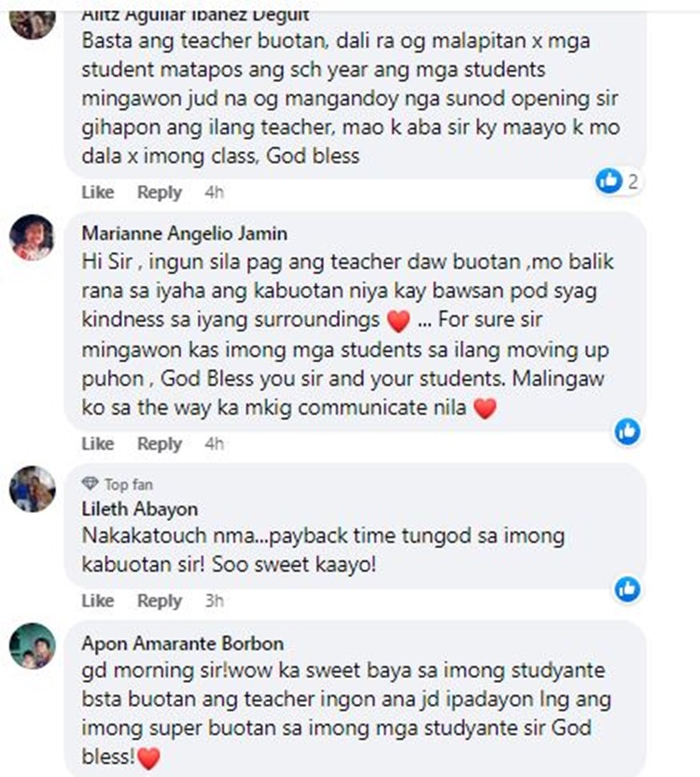The height and width of the screenshot is (777, 700).
Task: Like the comment starting 'Basta ang teacher buotan'
Action: coord(98,192)
